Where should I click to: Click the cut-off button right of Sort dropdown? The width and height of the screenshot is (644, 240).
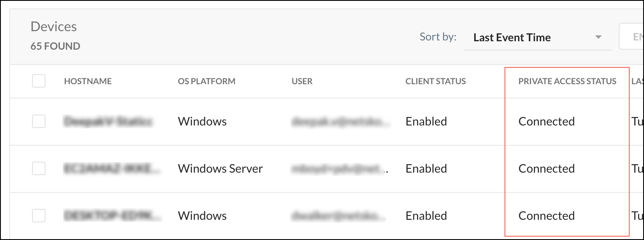point(631,37)
